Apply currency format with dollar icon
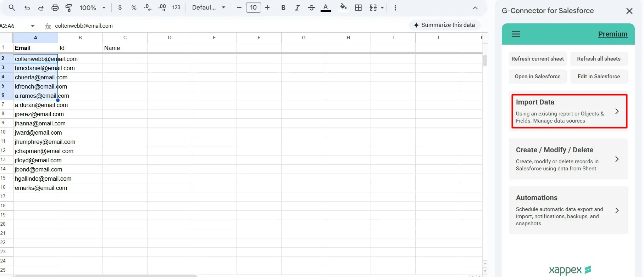Screen dimensions: 644x277 (x=120, y=7)
